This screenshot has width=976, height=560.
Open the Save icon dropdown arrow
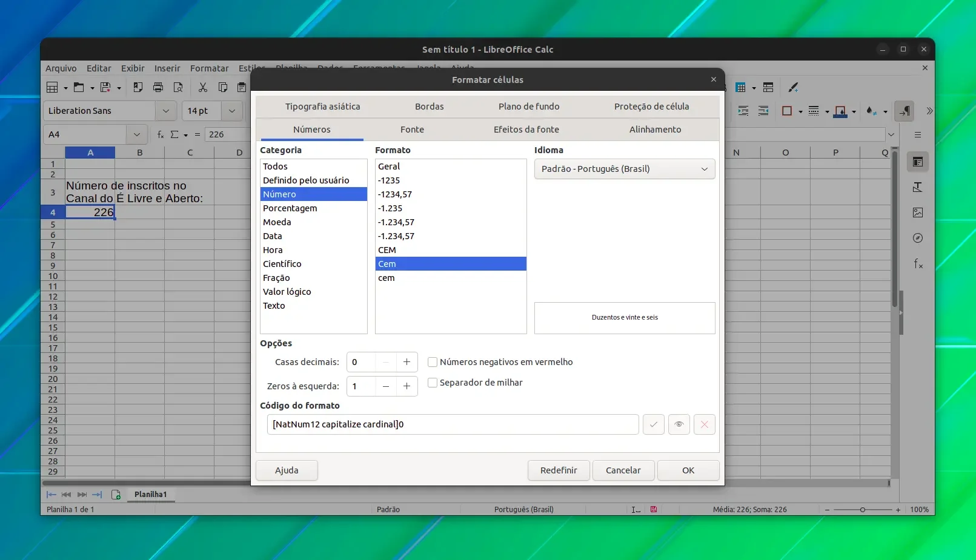point(119,88)
